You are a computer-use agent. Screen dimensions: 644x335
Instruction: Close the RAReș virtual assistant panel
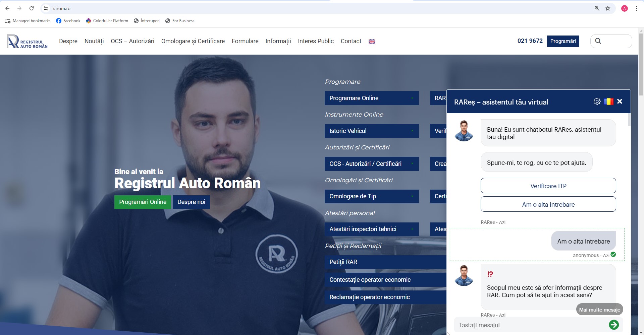tap(620, 102)
